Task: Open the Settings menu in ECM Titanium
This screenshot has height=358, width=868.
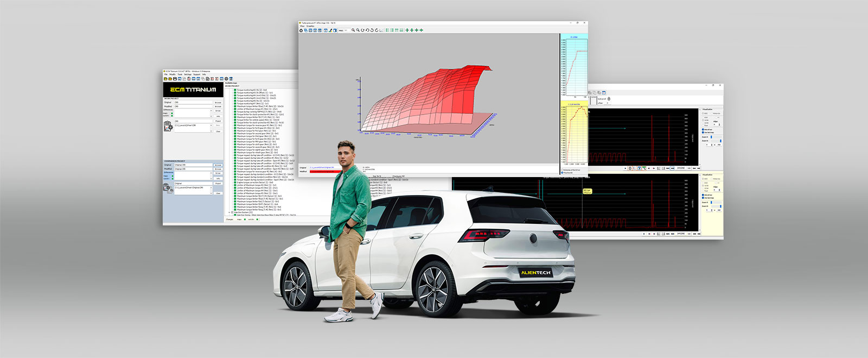Action: point(188,74)
